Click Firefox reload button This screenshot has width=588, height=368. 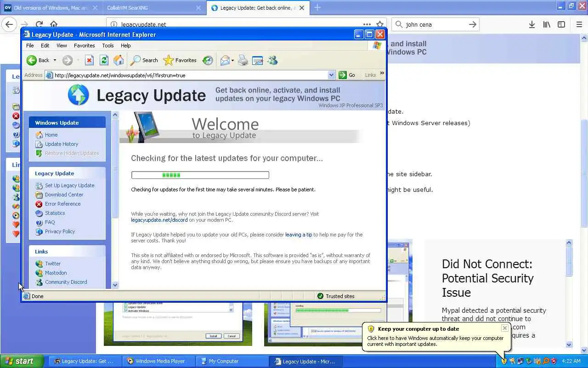click(39, 24)
